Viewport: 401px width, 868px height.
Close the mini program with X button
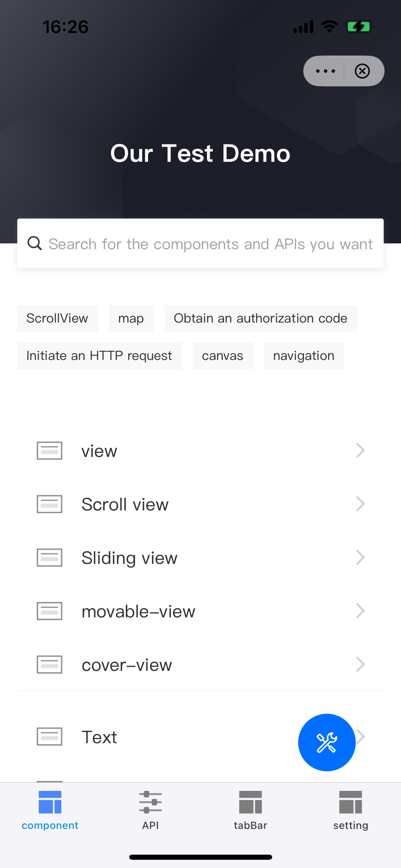[362, 71]
